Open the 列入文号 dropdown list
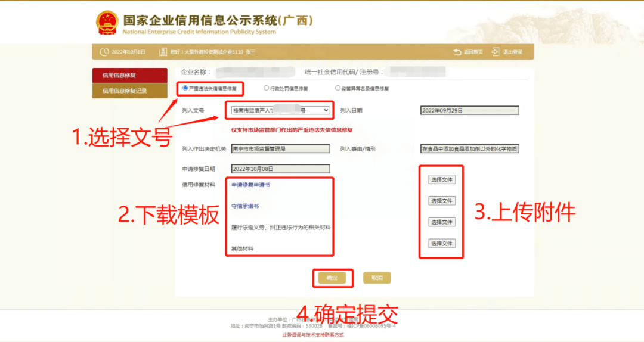 pos(280,110)
